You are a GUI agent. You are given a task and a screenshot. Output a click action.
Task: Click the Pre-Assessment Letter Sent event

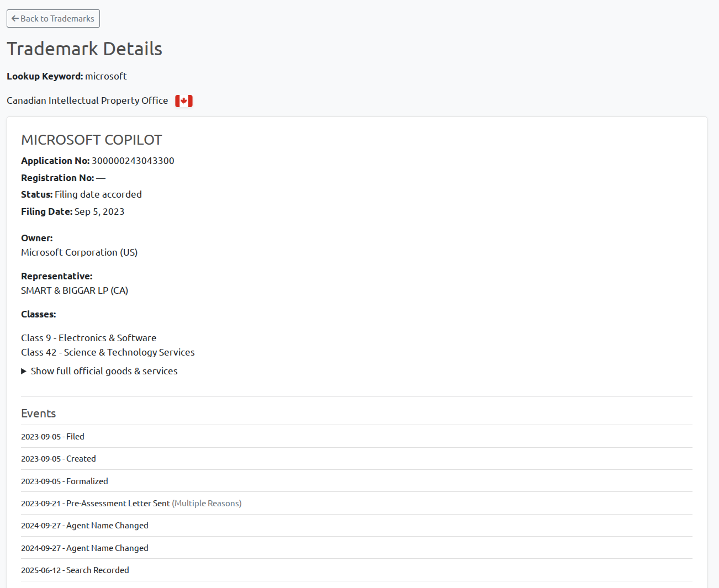point(118,503)
